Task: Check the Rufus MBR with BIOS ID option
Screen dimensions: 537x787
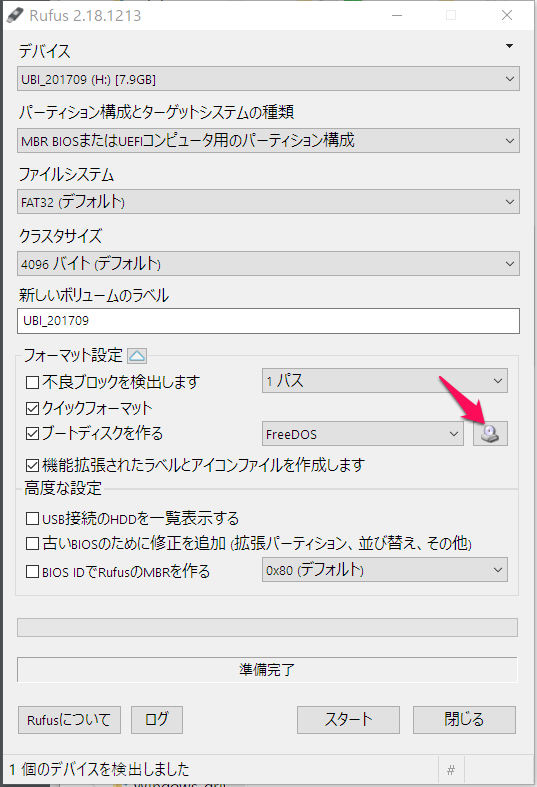Action: click(33, 572)
